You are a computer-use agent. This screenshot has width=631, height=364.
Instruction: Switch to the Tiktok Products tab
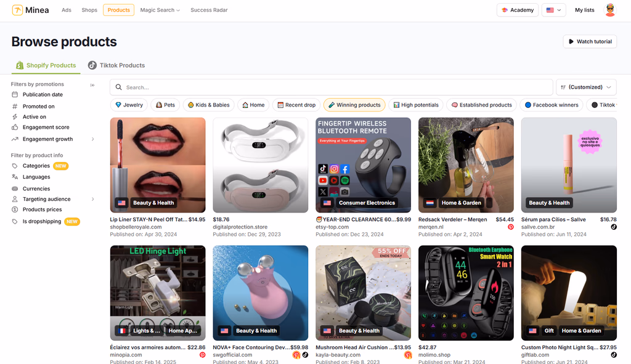pyautogui.click(x=116, y=65)
